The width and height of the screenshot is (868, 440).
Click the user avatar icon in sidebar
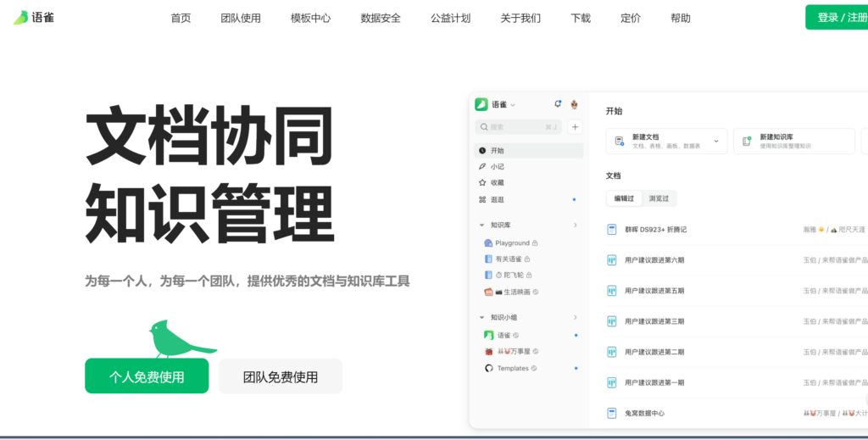575,104
